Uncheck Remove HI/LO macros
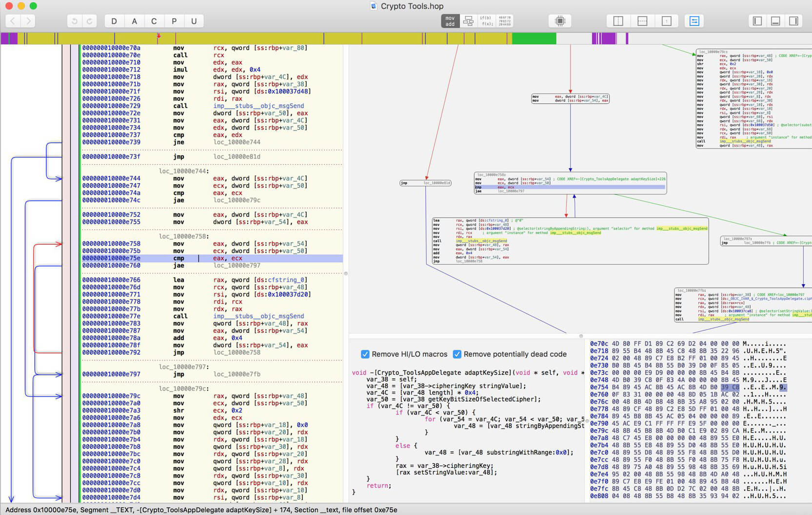 (365, 354)
